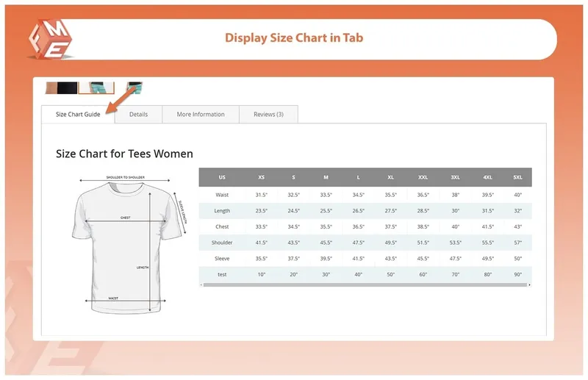
Task: Click test row value 90"
Action: 518,274
